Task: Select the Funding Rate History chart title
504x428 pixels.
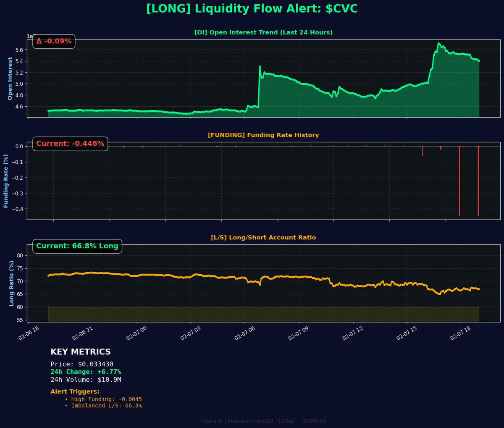Action: tap(263, 135)
